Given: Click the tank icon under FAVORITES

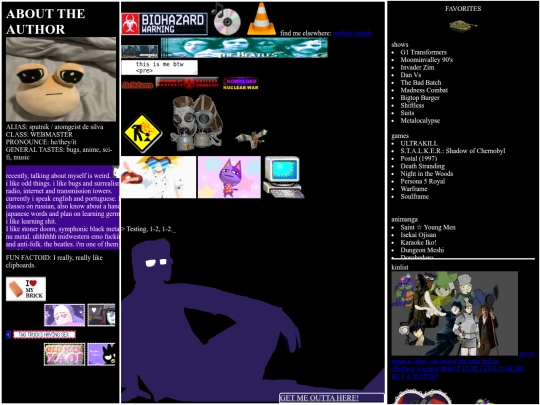Looking at the screenshot, I should [463, 25].
